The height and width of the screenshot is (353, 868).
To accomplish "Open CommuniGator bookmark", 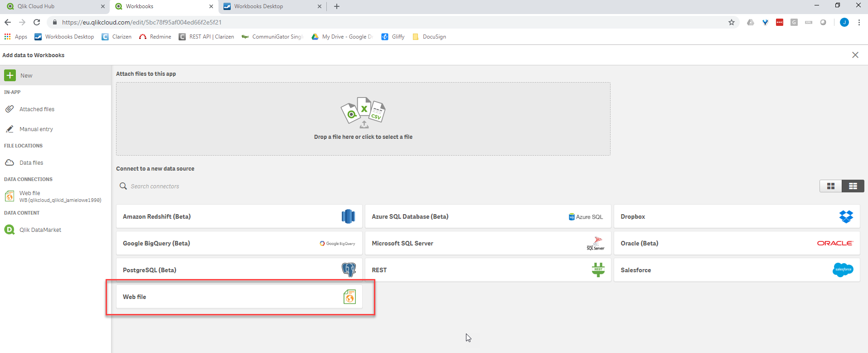I will coord(272,37).
